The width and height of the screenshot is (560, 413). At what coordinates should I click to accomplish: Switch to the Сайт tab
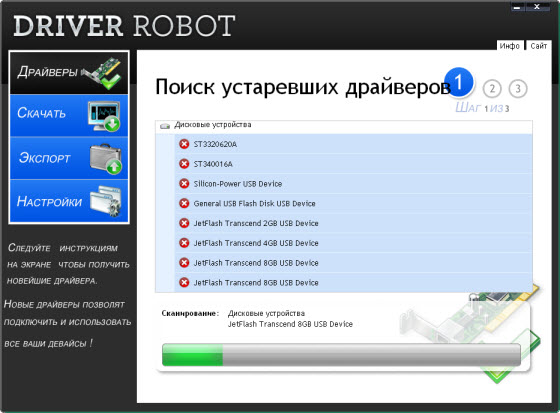[539, 46]
